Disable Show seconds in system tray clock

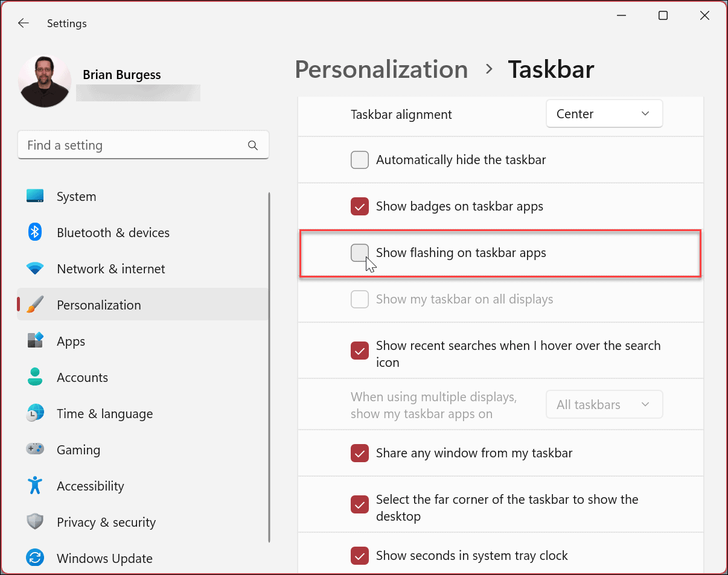coord(360,556)
